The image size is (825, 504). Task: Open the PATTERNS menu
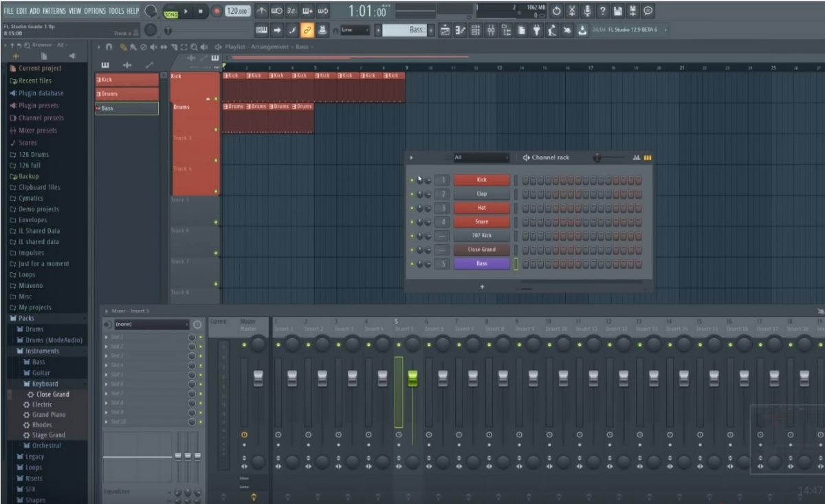(54, 11)
